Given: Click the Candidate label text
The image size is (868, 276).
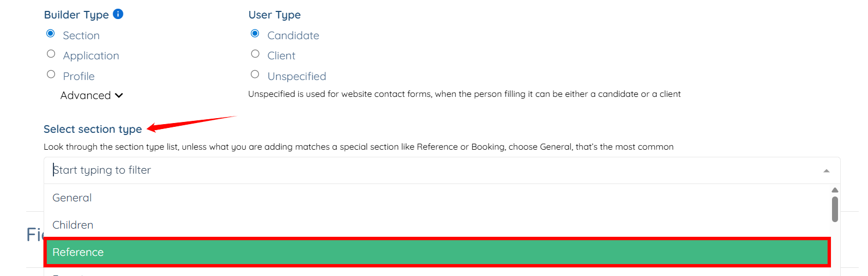Looking at the screenshot, I should (x=293, y=35).
